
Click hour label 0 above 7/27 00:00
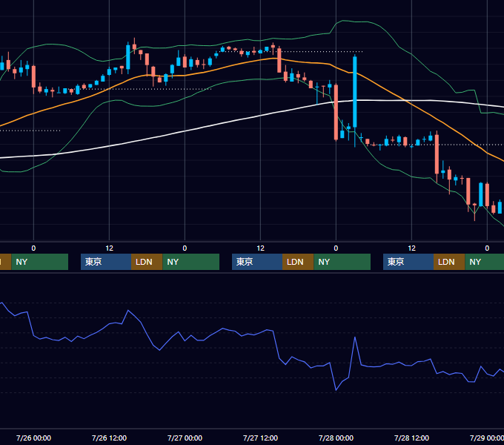coord(185,248)
